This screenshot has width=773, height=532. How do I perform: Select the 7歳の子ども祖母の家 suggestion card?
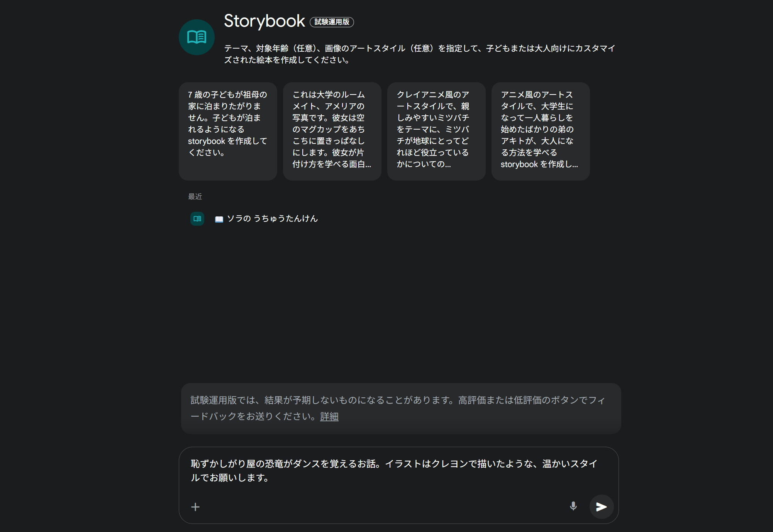pyautogui.click(x=228, y=131)
